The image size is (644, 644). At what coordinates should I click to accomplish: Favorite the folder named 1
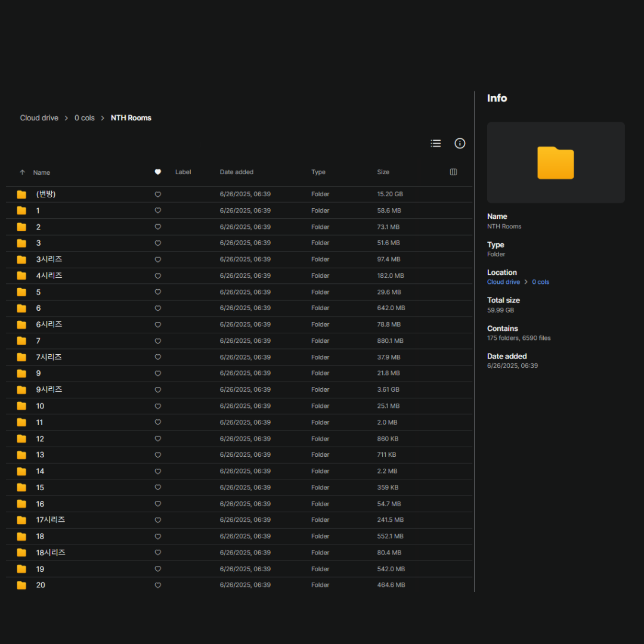pyautogui.click(x=158, y=210)
